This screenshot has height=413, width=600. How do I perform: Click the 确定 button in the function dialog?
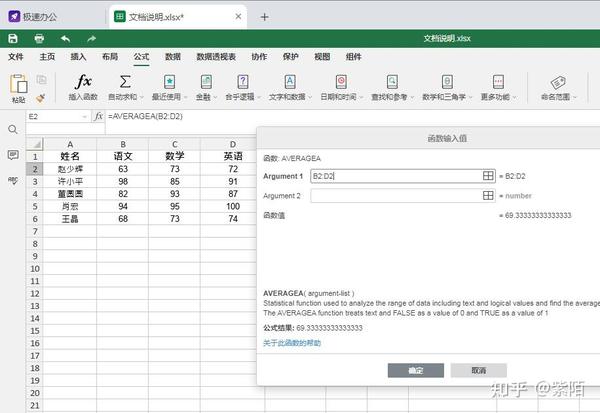point(416,370)
